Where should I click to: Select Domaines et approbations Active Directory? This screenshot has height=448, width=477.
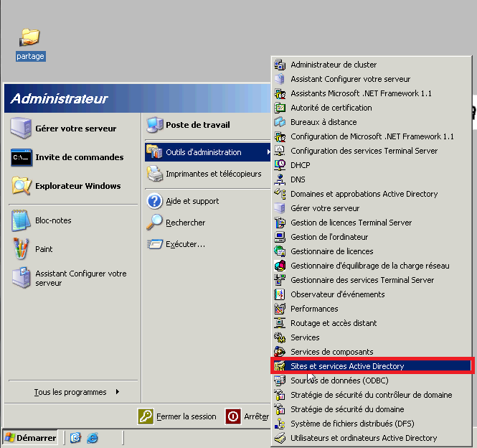[372, 194]
